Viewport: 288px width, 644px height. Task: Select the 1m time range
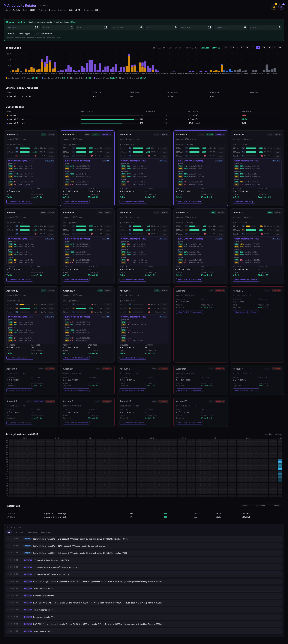point(280,48)
